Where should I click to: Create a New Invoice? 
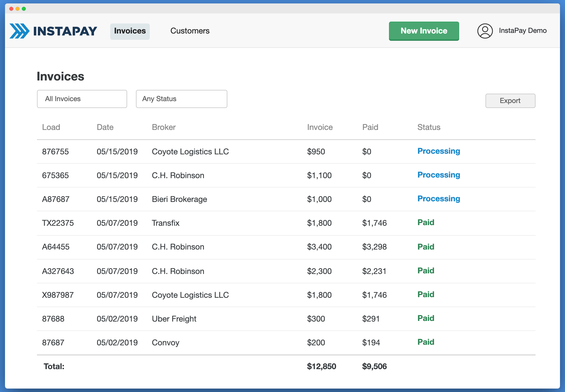tap(424, 31)
